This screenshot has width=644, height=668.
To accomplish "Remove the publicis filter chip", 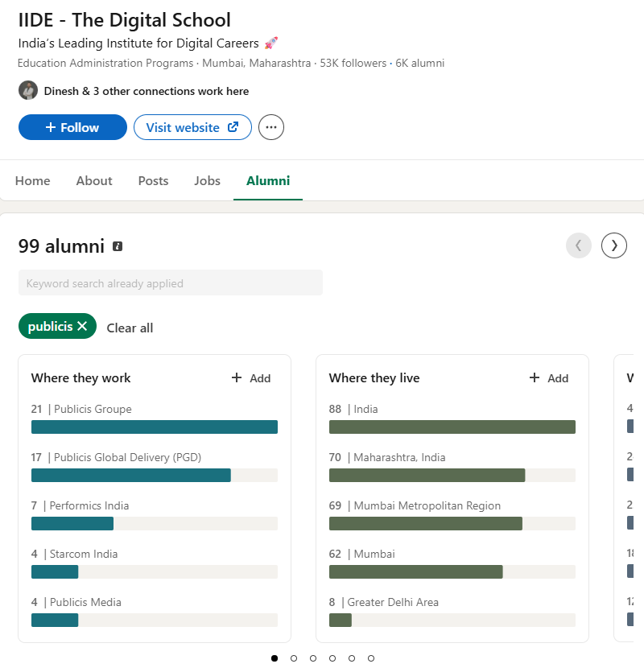I will [x=82, y=326].
